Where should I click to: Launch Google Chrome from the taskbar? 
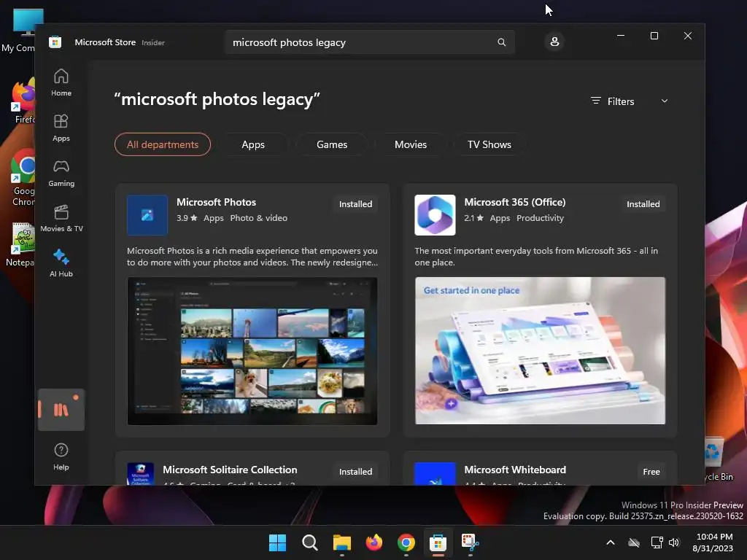click(406, 542)
